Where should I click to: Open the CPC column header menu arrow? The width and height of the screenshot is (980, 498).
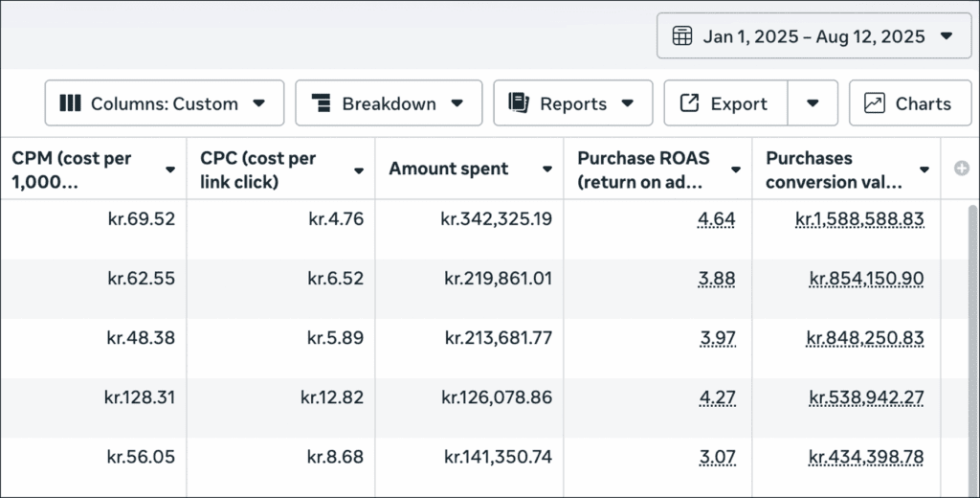[359, 170]
